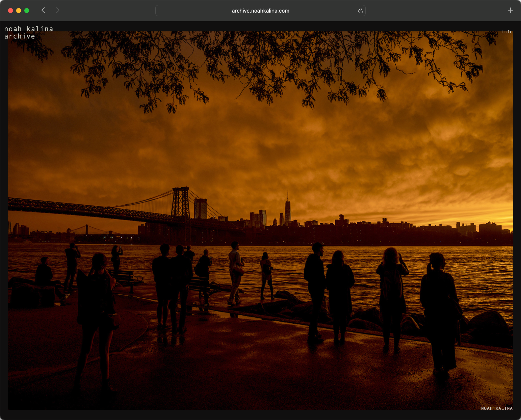Screen dimensions: 521x420
Task: Click the man carrying a shoulder bag
Action: (x=235, y=271)
